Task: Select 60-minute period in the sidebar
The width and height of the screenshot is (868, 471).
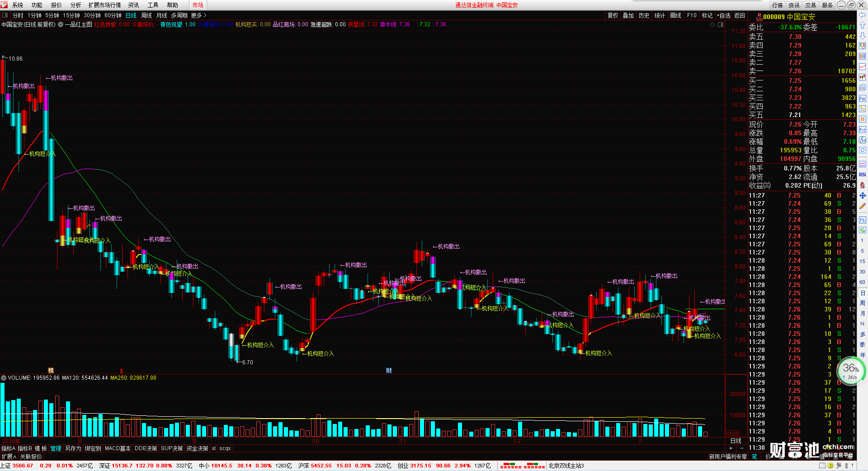Action: point(863,282)
